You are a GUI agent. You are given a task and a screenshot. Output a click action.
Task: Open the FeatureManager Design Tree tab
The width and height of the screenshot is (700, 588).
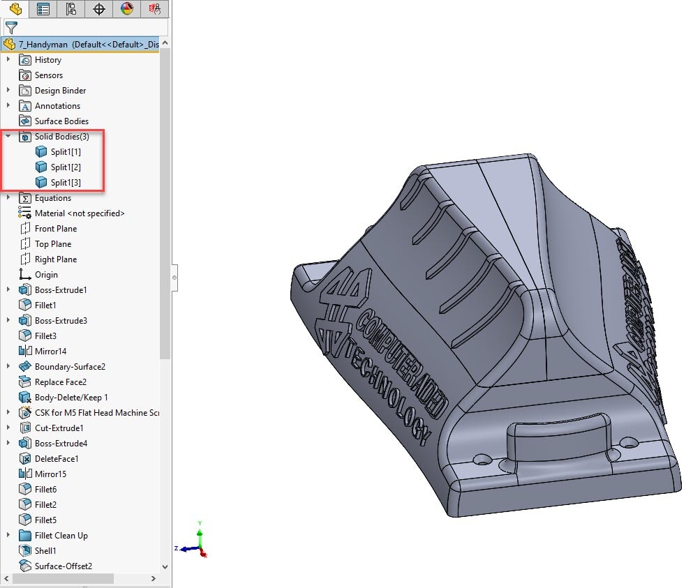(15, 9)
